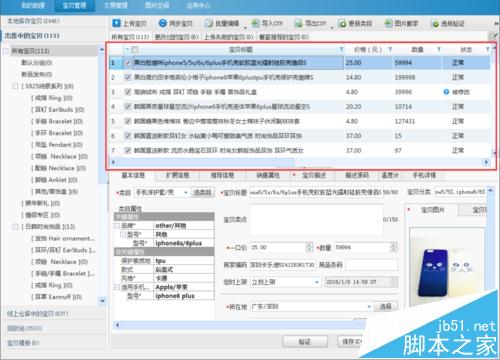The width and height of the screenshot is (500, 360).
Task: Collapse the 日韩时尚饰品 tree node
Action: (15, 227)
